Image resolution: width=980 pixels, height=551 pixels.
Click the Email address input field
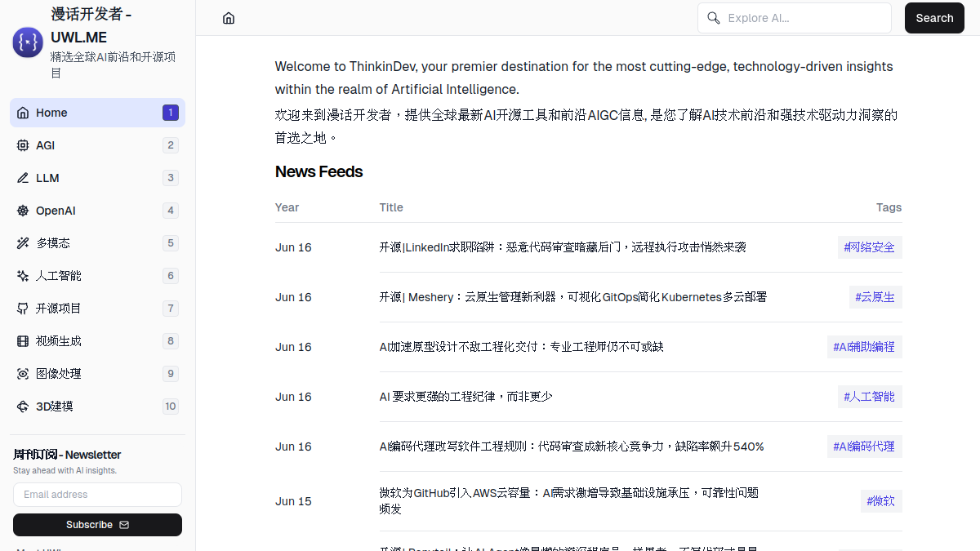(x=97, y=495)
